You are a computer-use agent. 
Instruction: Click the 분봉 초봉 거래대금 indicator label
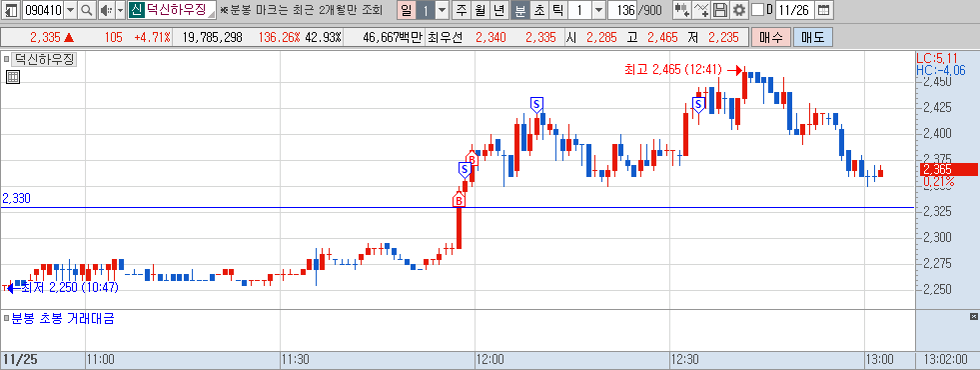63,319
